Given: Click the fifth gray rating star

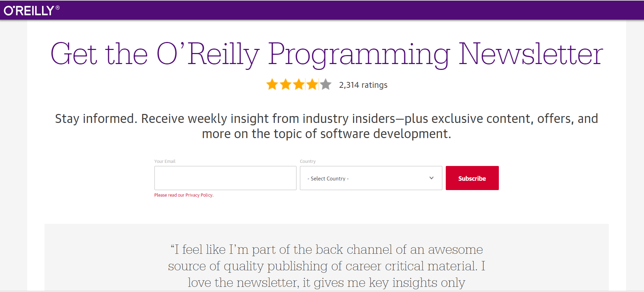Looking at the screenshot, I should tap(326, 84).
